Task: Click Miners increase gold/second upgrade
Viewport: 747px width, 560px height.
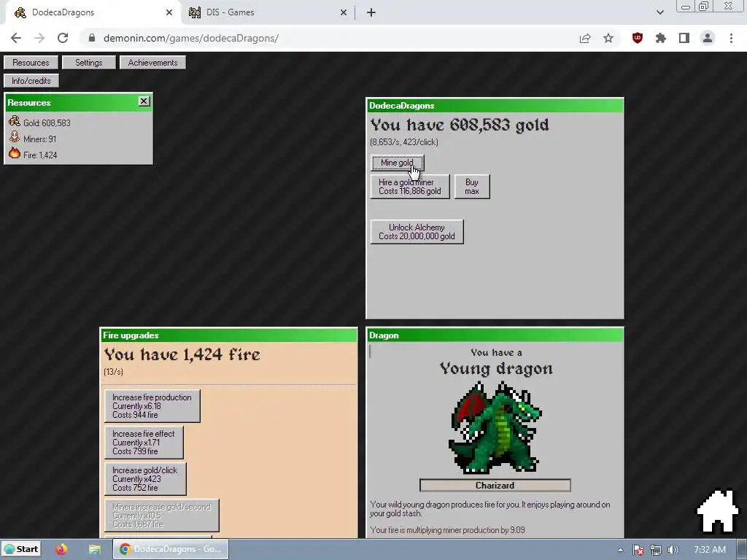Action: click(x=161, y=516)
